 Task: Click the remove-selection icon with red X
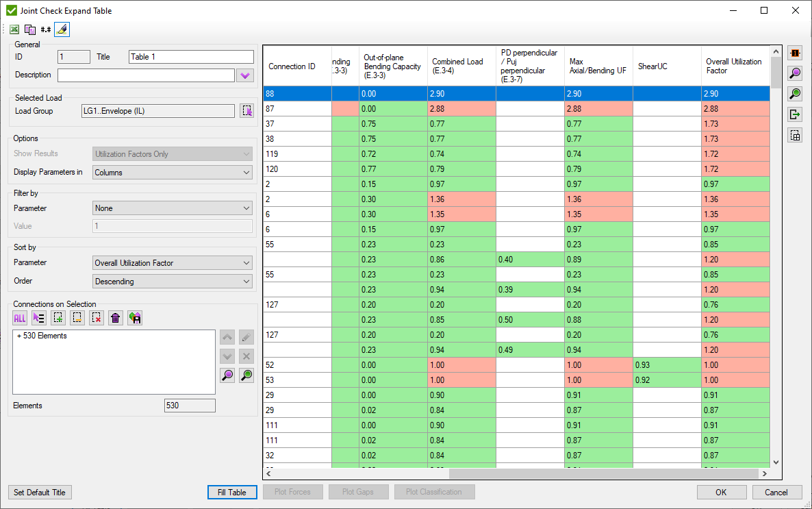tap(97, 318)
